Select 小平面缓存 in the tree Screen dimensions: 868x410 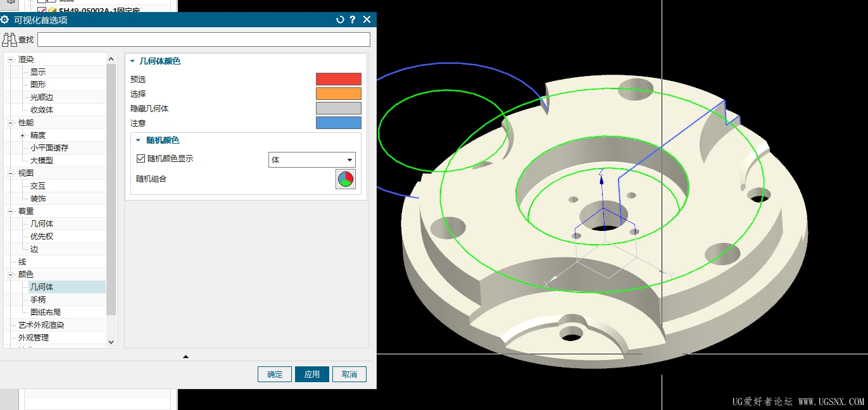click(x=49, y=148)
